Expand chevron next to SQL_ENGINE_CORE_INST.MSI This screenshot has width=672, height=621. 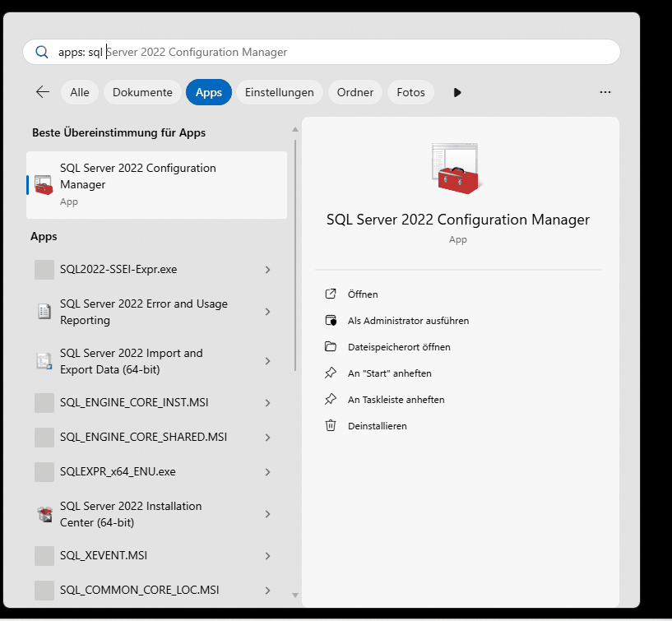tap(268, 403)
